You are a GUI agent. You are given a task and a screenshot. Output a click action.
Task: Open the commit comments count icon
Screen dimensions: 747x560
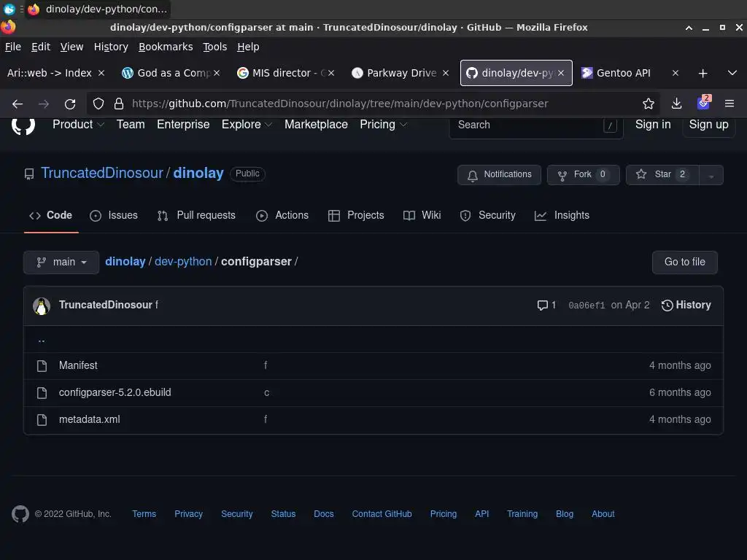546,306
